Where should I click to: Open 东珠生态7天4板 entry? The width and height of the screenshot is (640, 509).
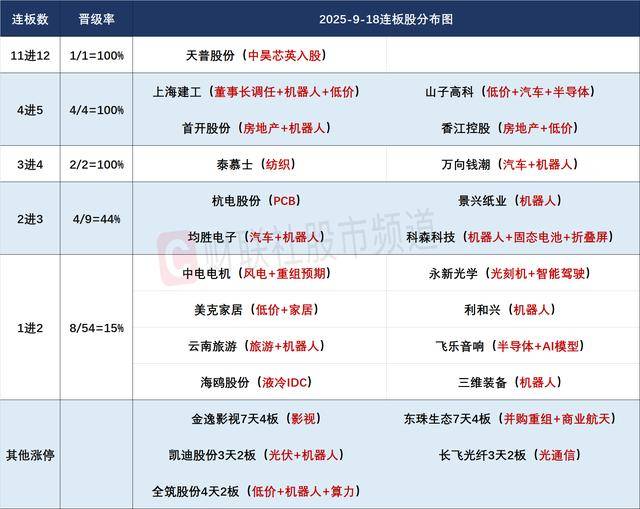coord(510,419)
